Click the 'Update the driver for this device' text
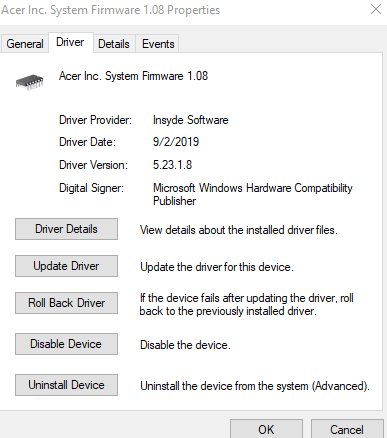This screenshot has height=438, width=387. tap(217, 267)
